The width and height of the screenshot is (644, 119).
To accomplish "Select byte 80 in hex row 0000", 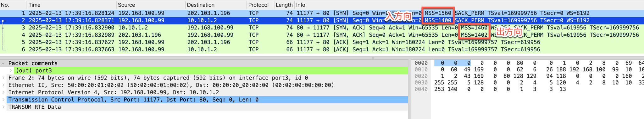I will click(520, 63).
